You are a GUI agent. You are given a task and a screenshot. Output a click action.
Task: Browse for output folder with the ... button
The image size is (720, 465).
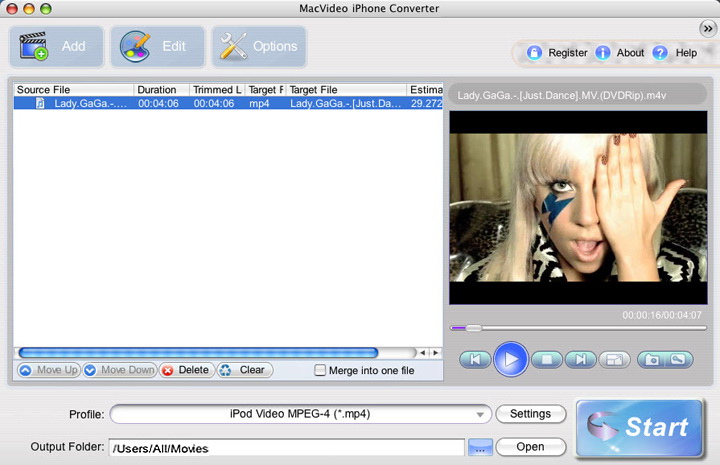[x=480, y=448]
